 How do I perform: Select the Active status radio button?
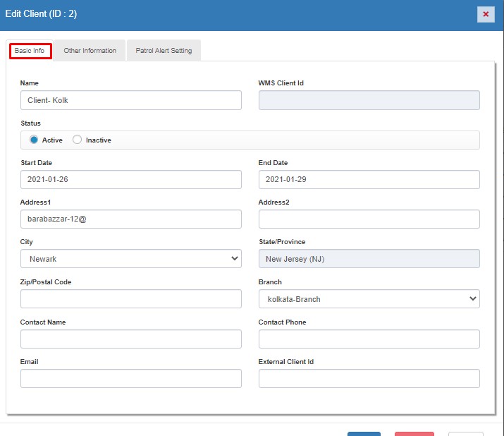tap(34, 140)
